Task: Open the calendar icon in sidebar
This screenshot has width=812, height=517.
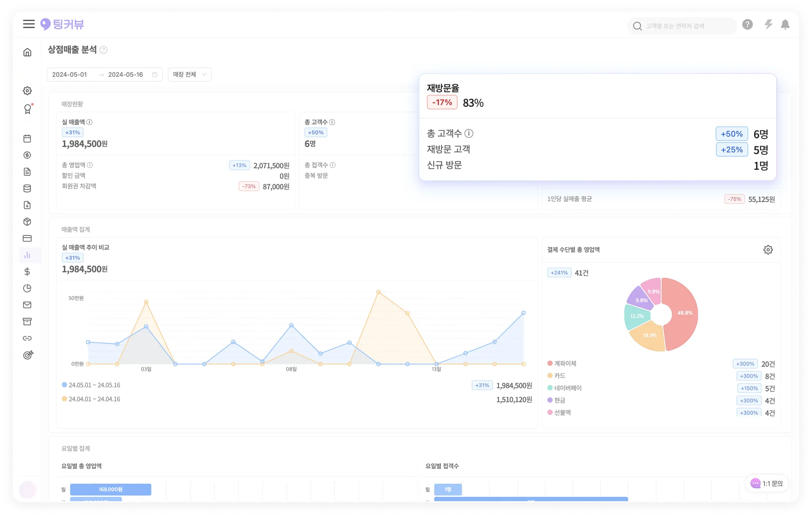Action: 27,139
